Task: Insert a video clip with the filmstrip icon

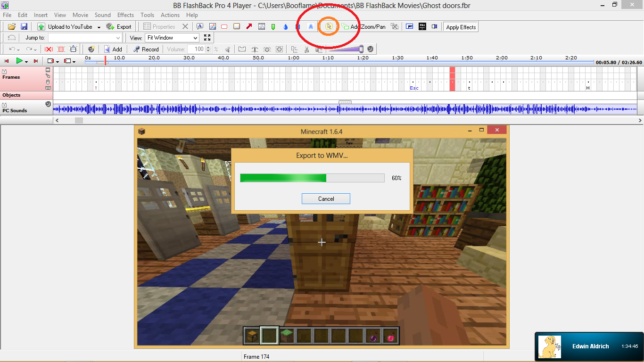Action: coord(261,27)
